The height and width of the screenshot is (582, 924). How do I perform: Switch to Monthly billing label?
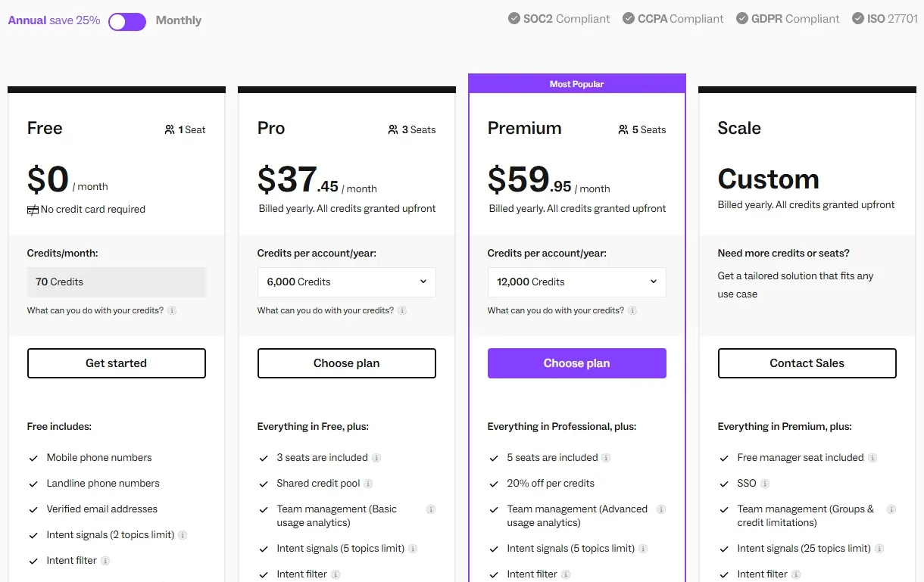[x=179, y=20]
